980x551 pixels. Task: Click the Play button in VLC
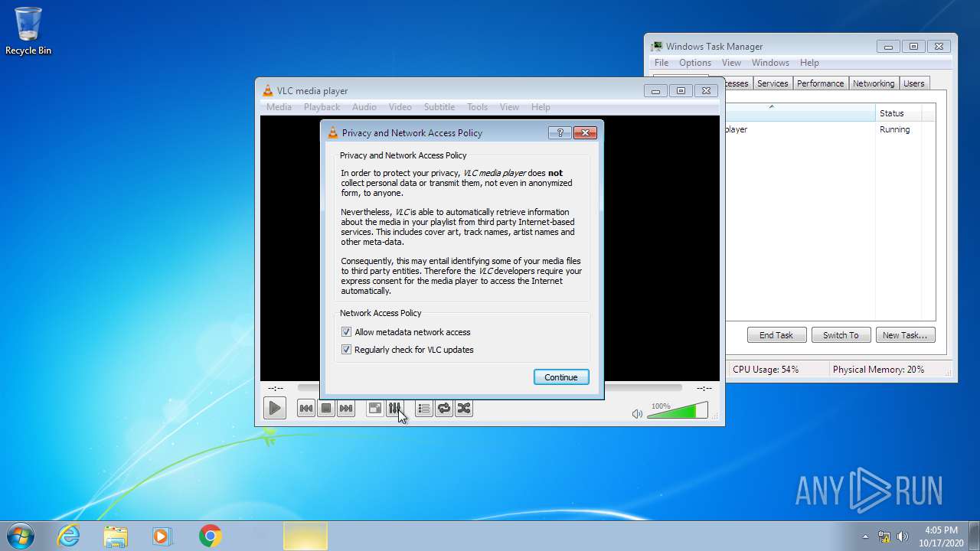274,408
